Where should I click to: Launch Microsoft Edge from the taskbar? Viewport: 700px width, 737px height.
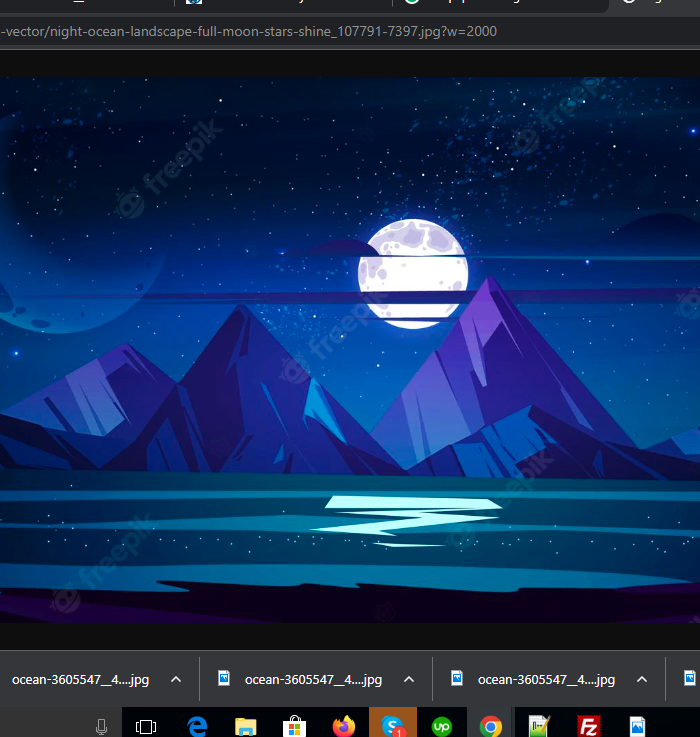197,726
